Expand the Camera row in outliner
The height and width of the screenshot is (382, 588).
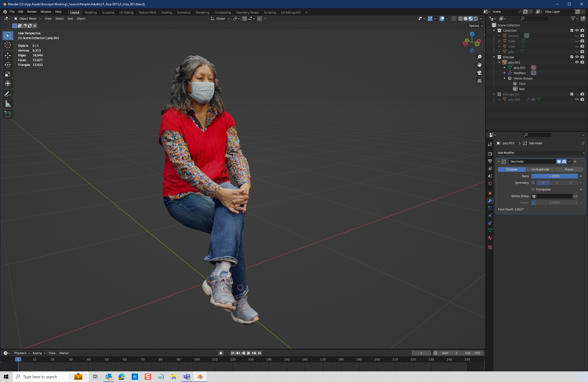(499, 36)
